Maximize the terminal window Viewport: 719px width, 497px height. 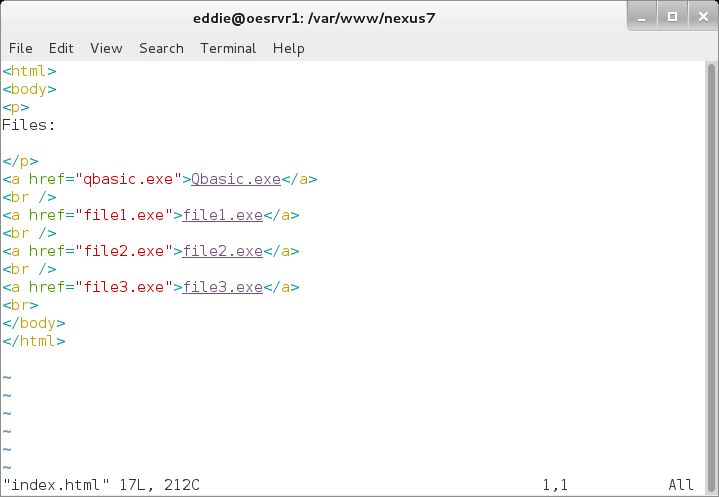[x=672, y=17]
